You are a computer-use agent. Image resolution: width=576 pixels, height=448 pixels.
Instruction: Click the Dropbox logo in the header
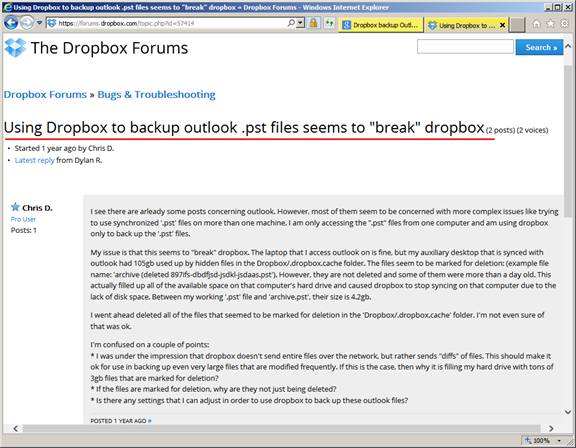[15, 48]
